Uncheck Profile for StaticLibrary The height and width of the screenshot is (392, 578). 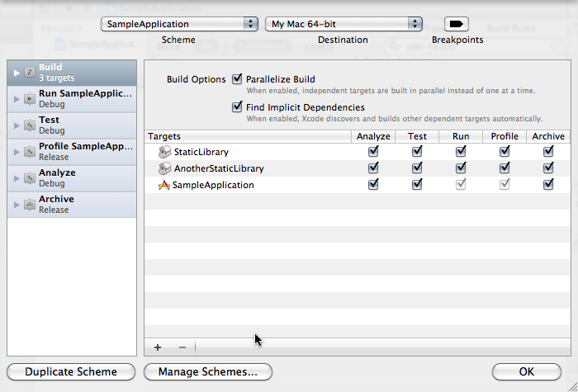tap(505, 151)
